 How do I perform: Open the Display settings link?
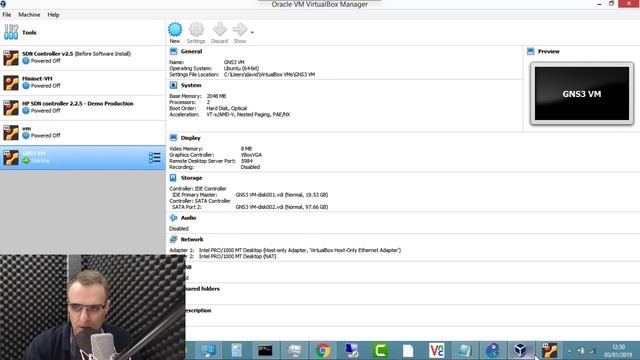pos(191,138)
